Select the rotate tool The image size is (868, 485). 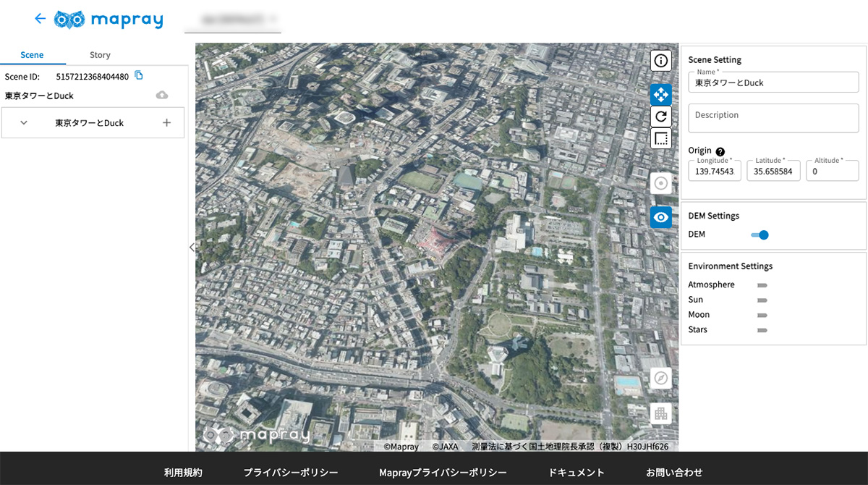click(x=660, y=117)
